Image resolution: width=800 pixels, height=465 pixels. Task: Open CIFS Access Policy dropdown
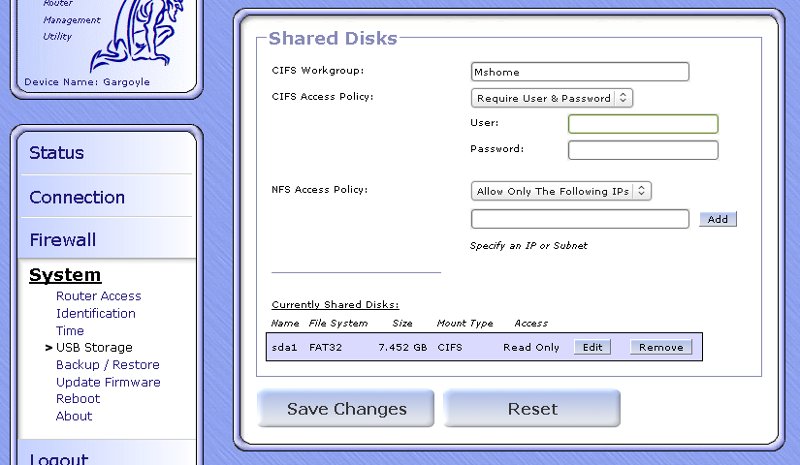point(552,98)
